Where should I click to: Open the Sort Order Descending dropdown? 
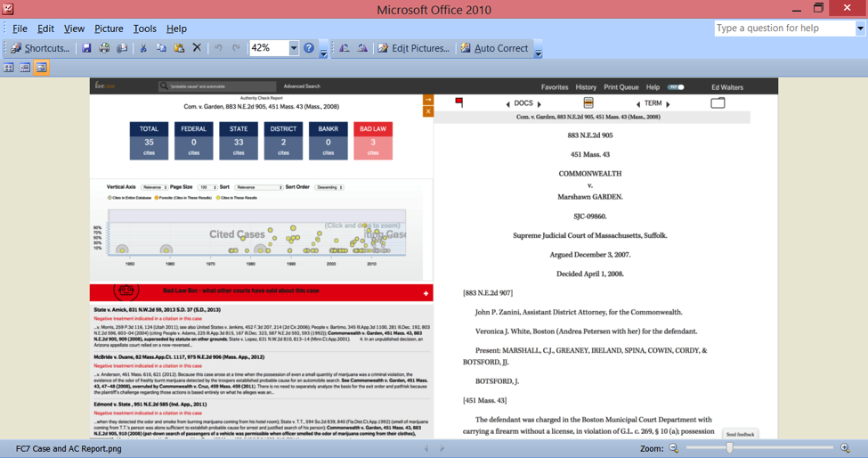pos(329,188)
